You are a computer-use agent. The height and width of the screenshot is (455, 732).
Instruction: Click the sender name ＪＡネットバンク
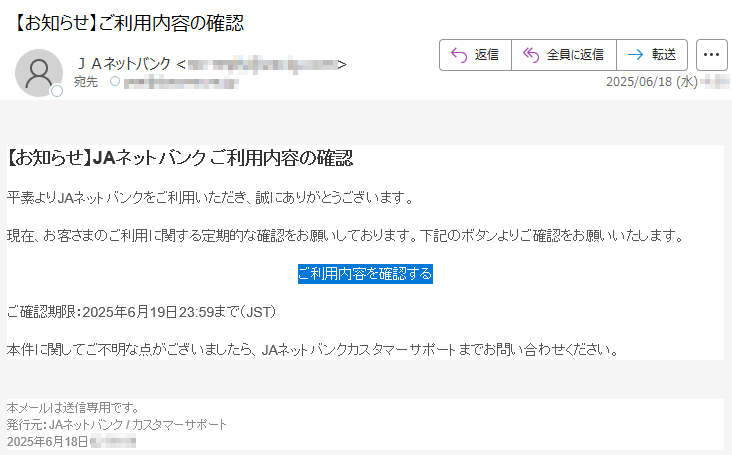tap(123, 63)
